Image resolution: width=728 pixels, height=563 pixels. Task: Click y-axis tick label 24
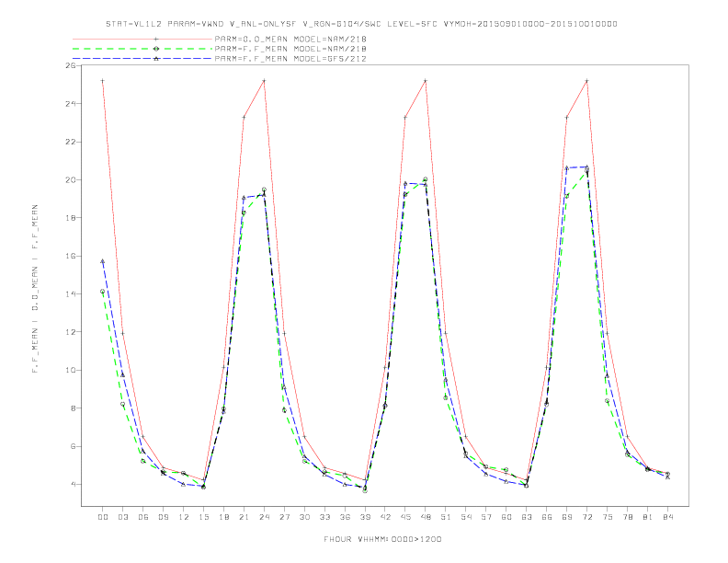pos(71,104)
